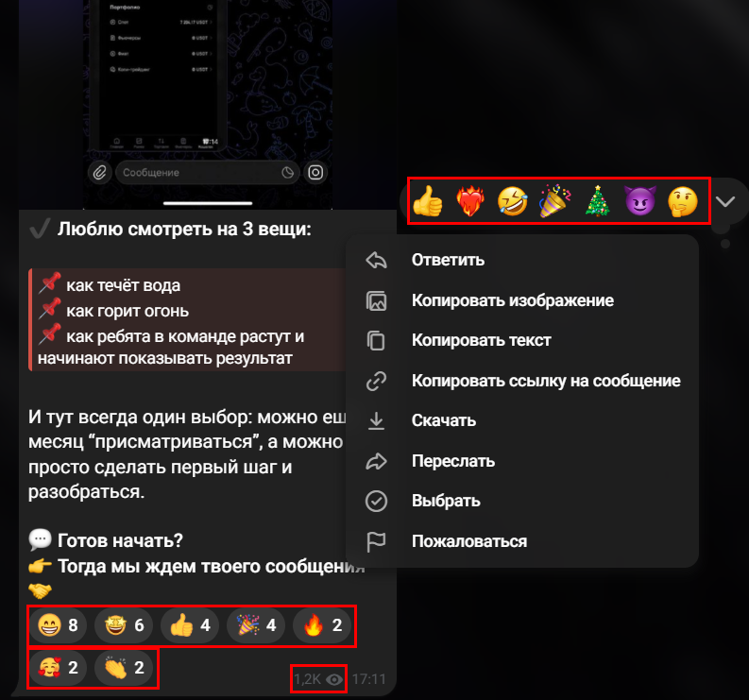This screenshot has height=700, width=749.
Task: Toggle the clapping hands reaction chip
Action: tap(124, 668)
